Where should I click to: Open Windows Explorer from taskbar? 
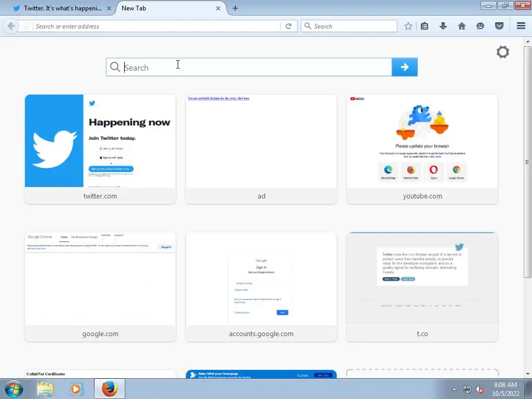pyautogui.click(x=45, y=389)
